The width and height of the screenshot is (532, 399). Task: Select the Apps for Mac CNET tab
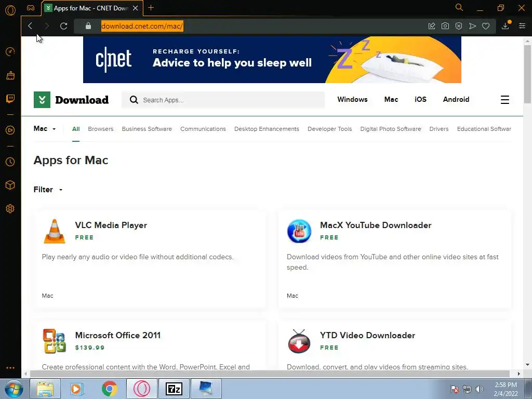pyautogui.click(x=91, y=8)
